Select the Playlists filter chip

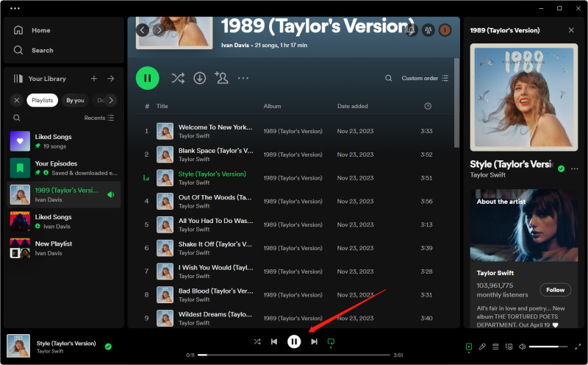pos(43,100)
